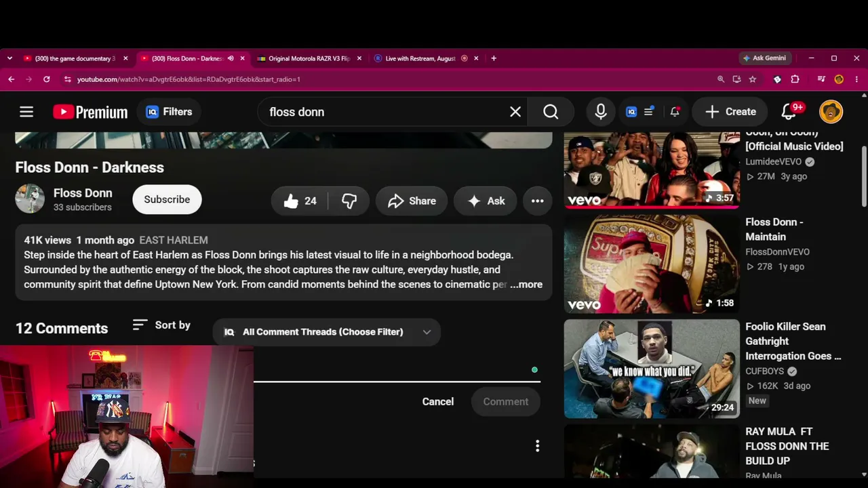The height and width of the screenshot is (488, 868).
Task: Open the IQ list menu icon
Action: (x=649, y=112)
